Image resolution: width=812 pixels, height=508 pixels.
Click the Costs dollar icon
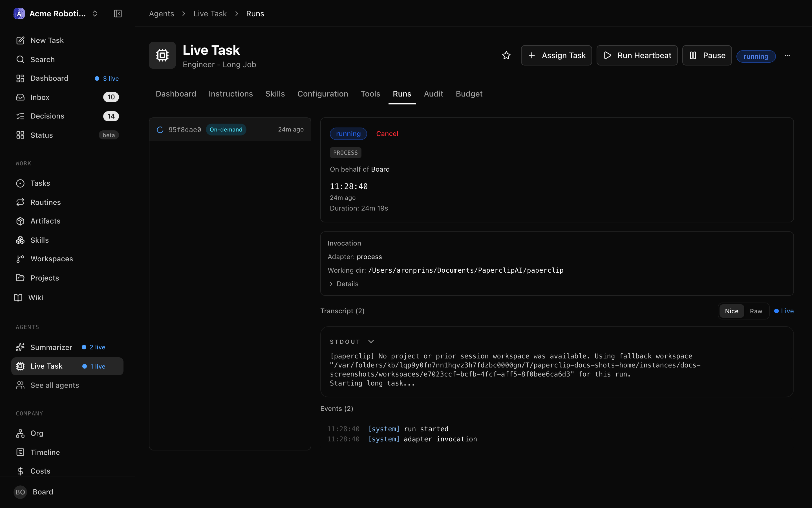20,471
